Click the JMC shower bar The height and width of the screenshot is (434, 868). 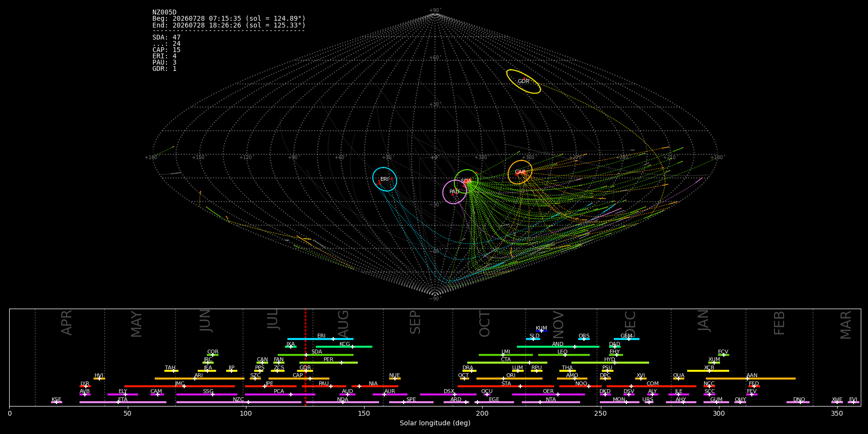point(180,386)
